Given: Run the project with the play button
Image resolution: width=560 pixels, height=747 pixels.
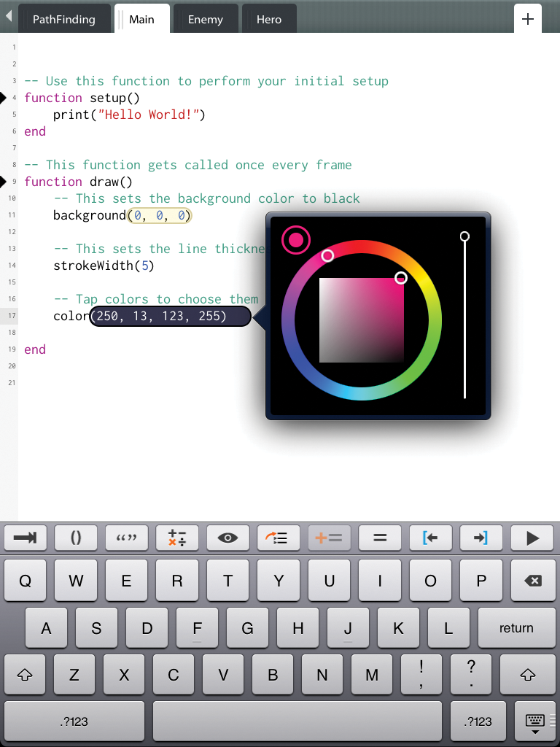Looking at the screenshot, I should (x=532, y=538).
